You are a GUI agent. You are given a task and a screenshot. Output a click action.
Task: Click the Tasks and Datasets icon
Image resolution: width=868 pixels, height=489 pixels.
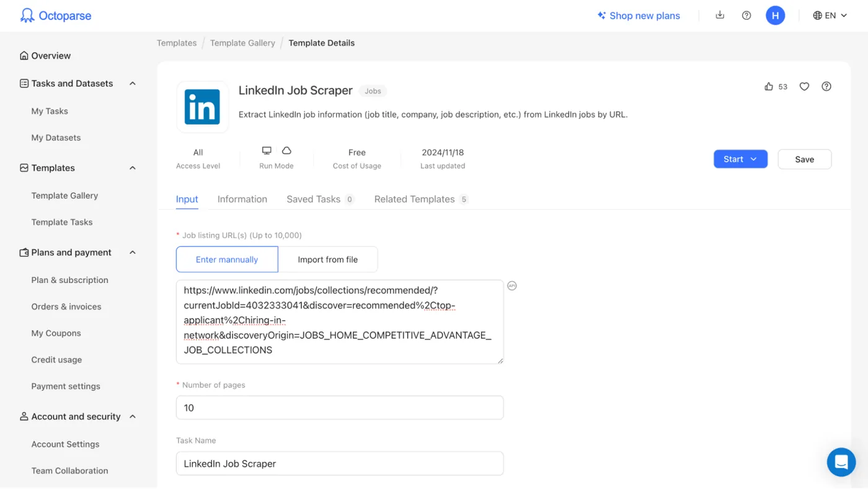click(24, 83)
